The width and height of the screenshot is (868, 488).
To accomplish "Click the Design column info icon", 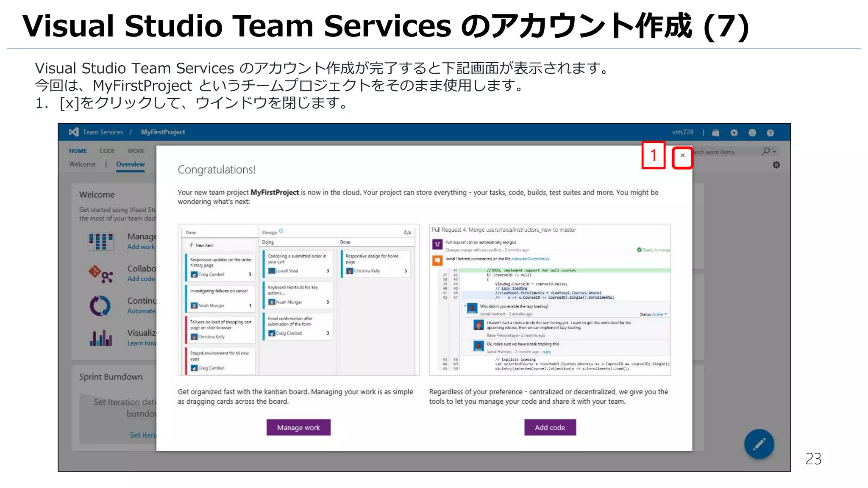I will coord(281,231).
